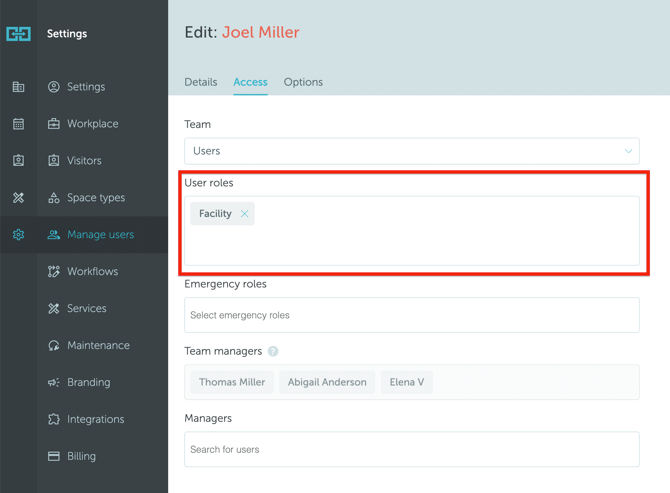Open the calendar icon in left rail

18,124
